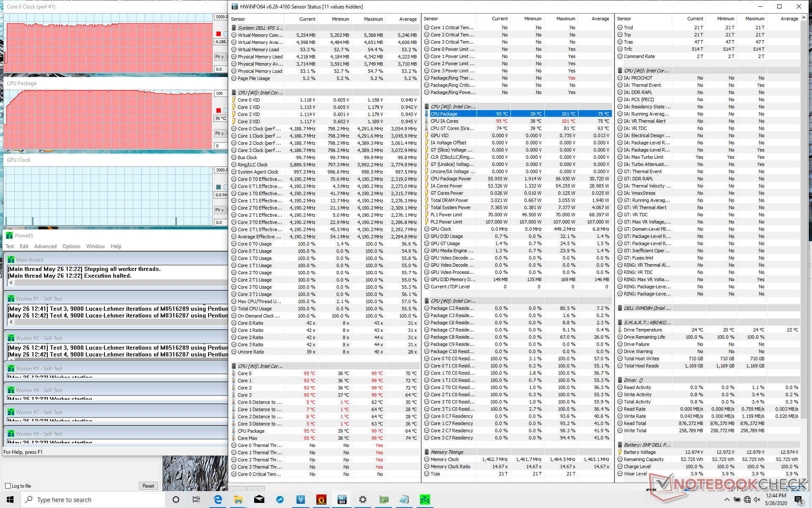The height and width of the screenshot is (508, 812).
Task: Click Fit y in Core 0 Clock graph
Action: [219, 57]
